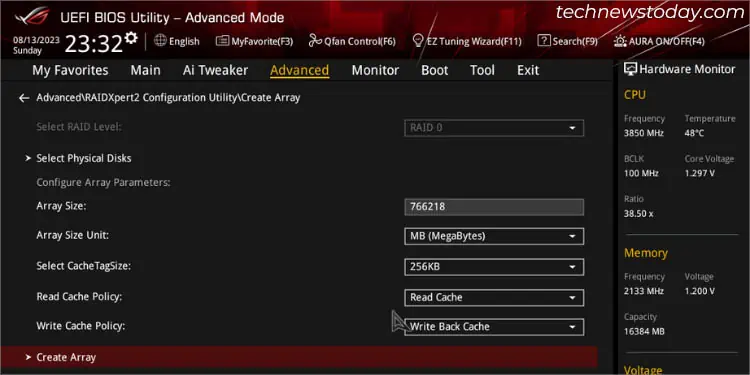Click the 16384 MB capacity value

(644, 331)
